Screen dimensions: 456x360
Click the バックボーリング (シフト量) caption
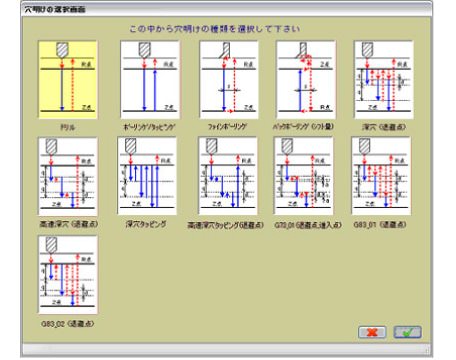(303, 127)
